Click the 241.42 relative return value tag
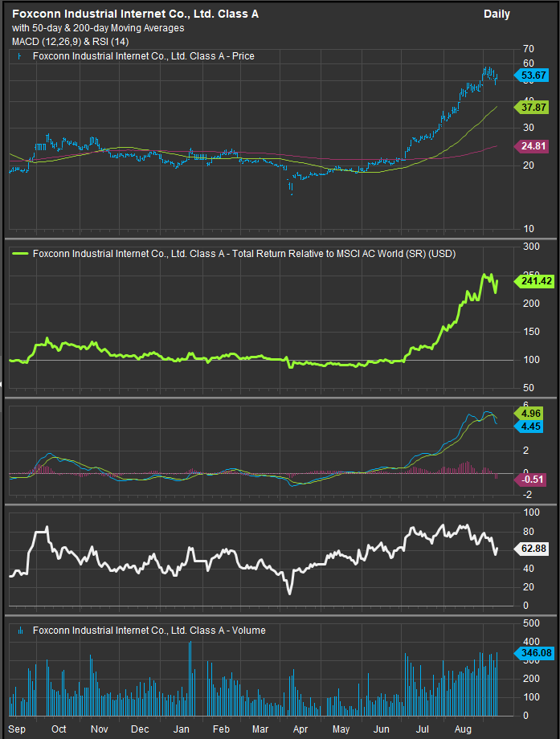 point(533,282)
